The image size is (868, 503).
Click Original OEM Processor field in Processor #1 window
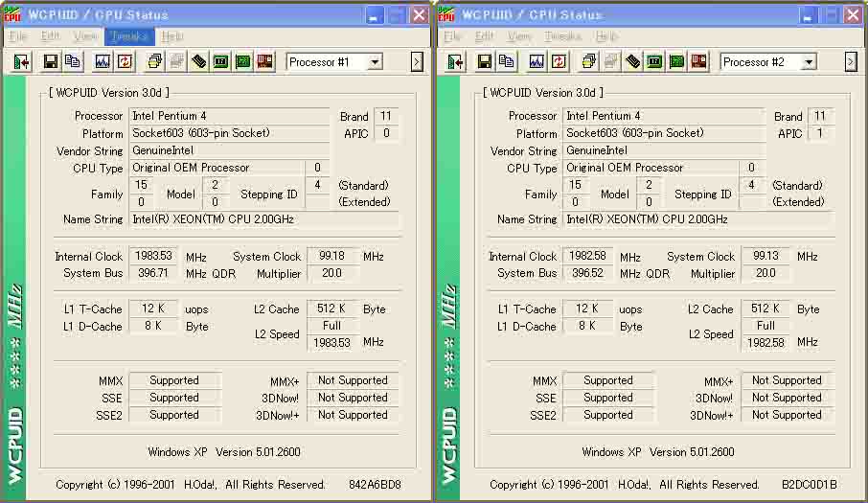pos(217,168)
